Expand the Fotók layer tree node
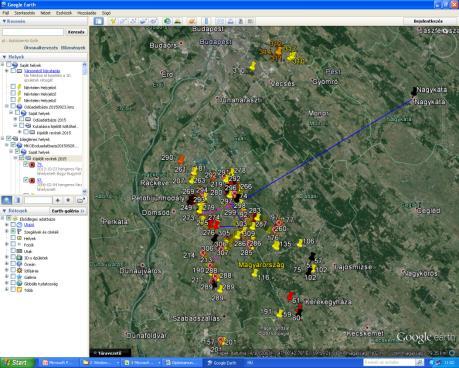Image resolution: width=459 pixels, height=368 pixels. click(x=7, y=244)
